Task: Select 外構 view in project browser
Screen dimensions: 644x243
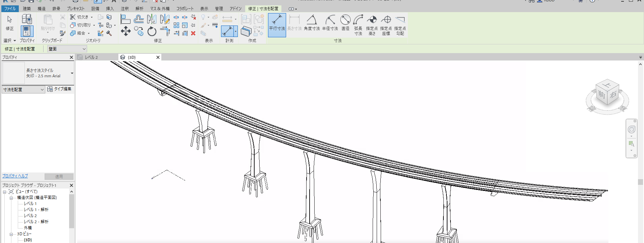Action: (x=28, y=228)
